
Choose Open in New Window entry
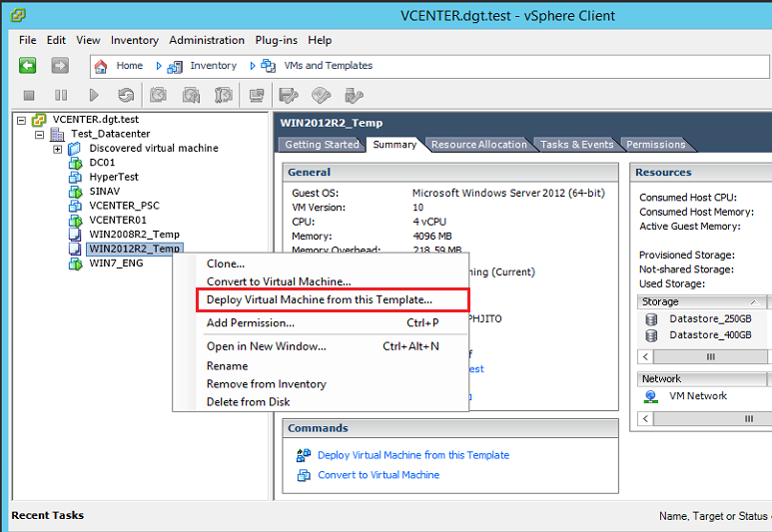click(321, 346)
